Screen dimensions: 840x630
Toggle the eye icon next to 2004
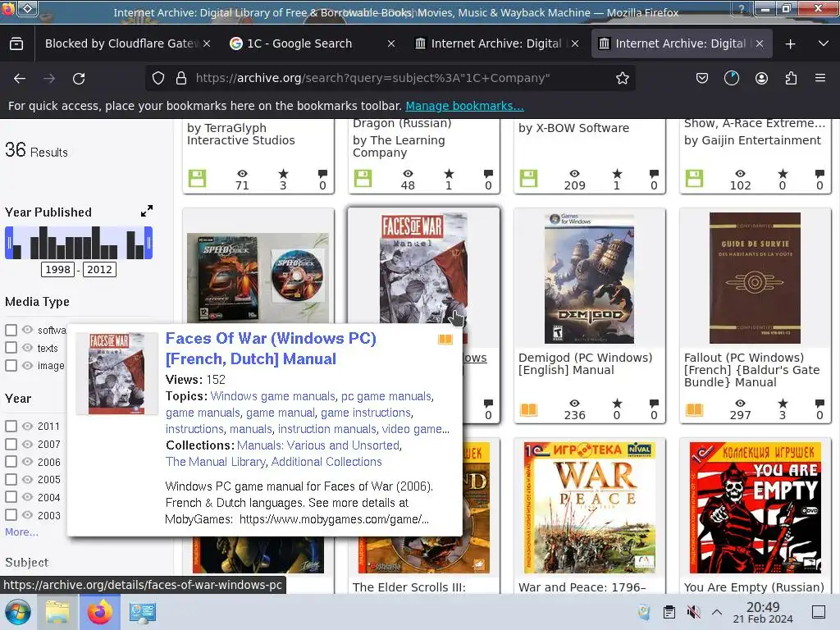[x=27, y=497]
